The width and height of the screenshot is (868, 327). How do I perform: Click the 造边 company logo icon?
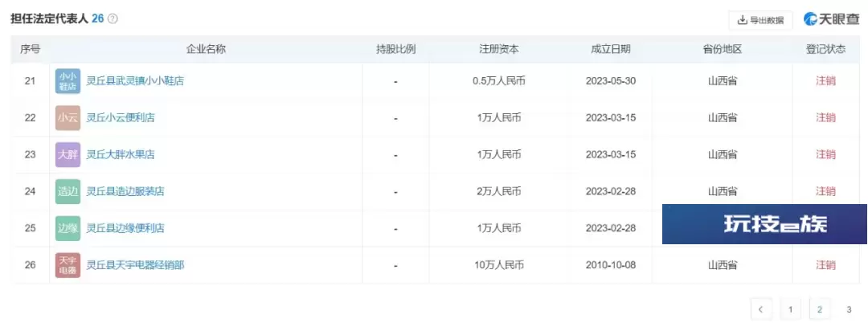point(68,191)
